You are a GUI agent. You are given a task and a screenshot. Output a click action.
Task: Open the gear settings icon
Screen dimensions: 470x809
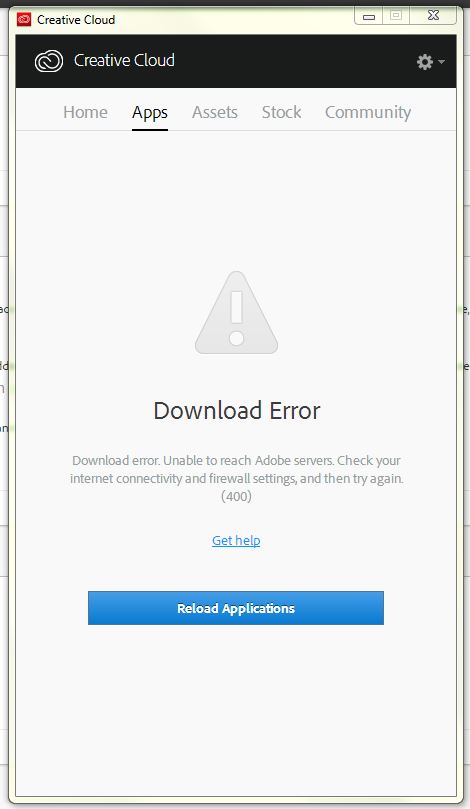[425, 62]
